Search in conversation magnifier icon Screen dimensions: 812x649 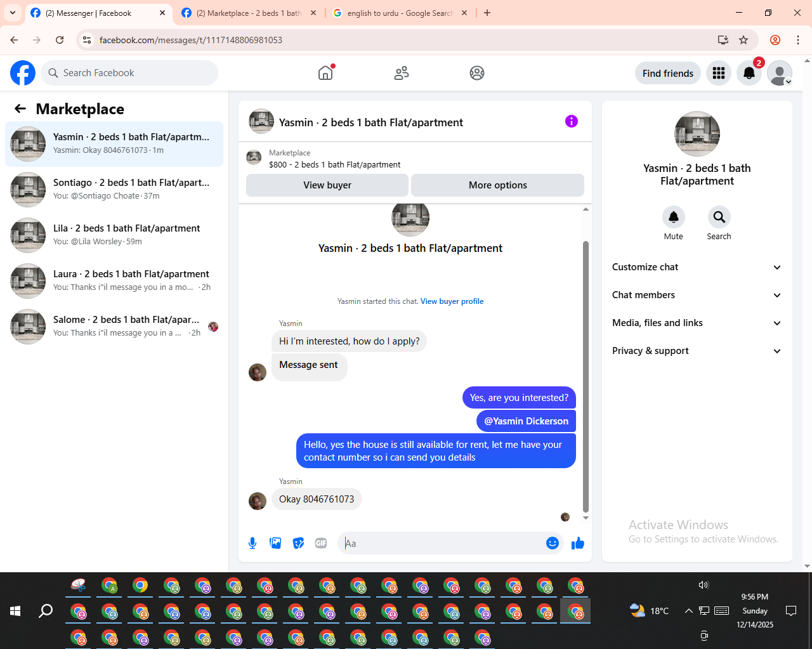(x=719, y=217)
